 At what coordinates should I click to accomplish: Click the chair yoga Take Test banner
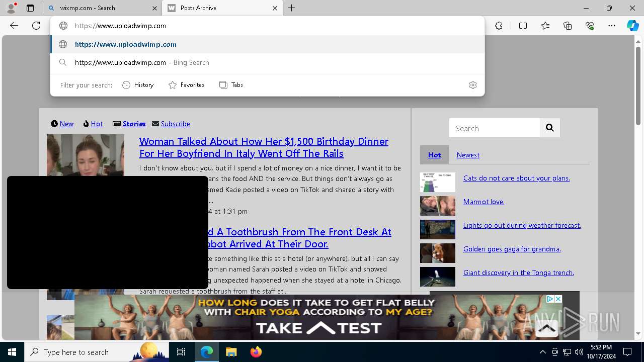click(319, 317)
